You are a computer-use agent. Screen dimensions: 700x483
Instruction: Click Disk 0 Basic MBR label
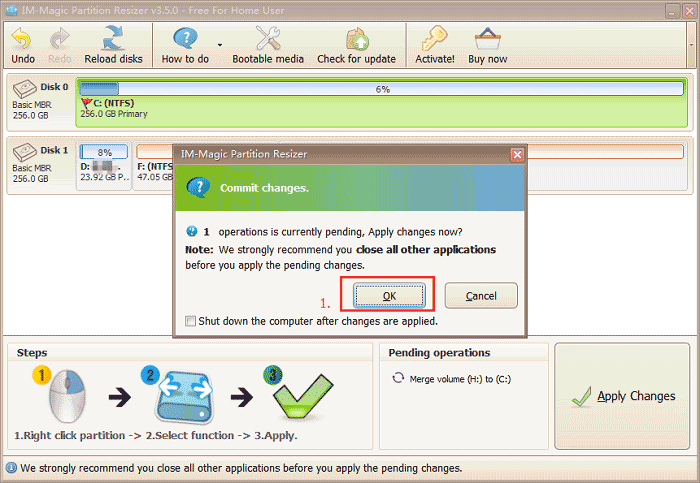coord(32,104)
